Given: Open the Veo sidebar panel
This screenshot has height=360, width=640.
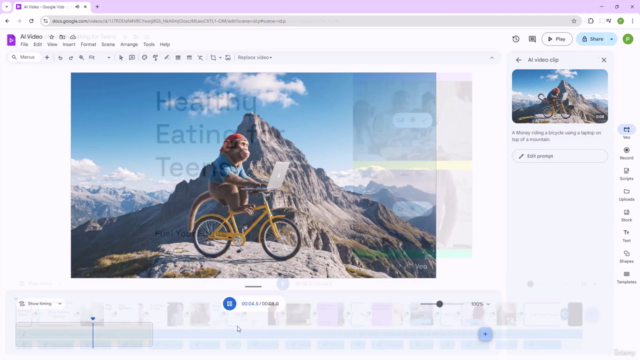Looking at the screenshot, I should click(627, 133).
